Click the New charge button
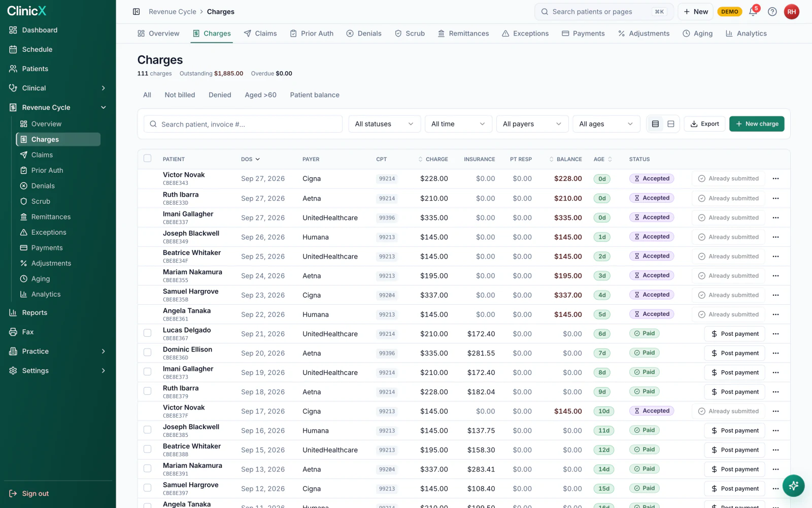 pos(757,124)
